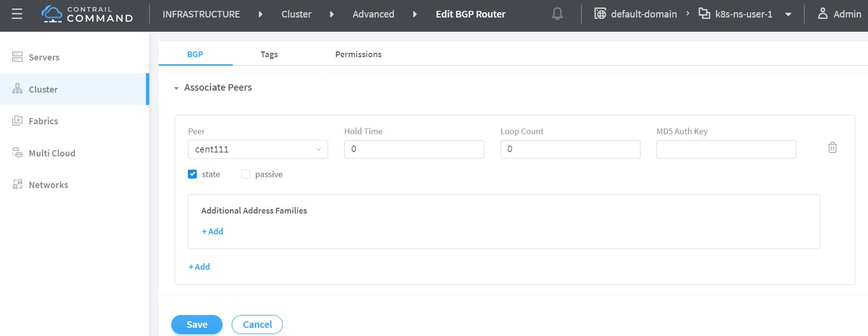Screen dimensions: 868x336
Task: Click the Cluster breadcrumb link
Action: point(296,14)
